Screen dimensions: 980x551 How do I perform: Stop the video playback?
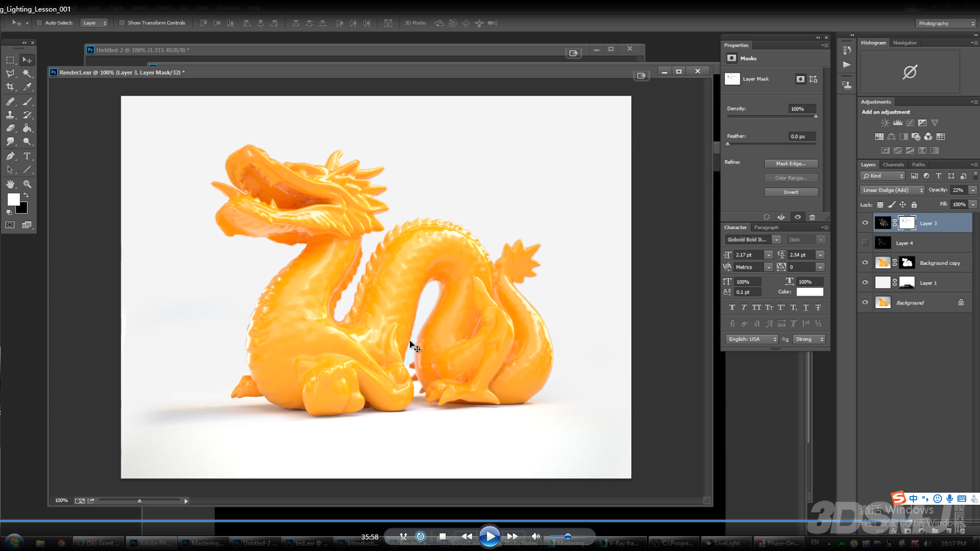[442, 536]
